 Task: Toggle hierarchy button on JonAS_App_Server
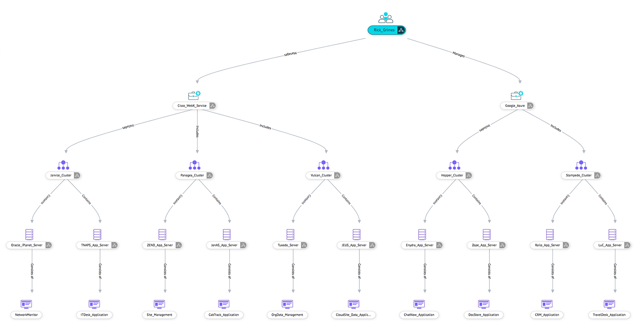243,245
